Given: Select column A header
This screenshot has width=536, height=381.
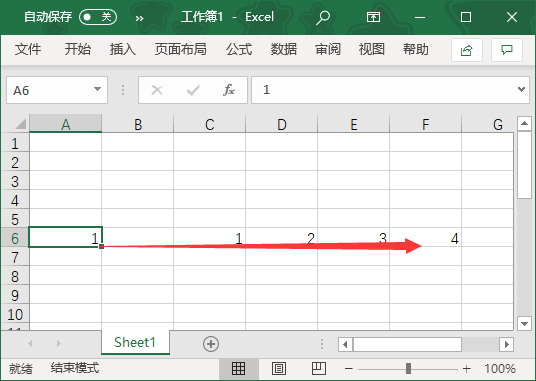Looking at the screenshot, I should pyautogui.click(x=66, y=124).
